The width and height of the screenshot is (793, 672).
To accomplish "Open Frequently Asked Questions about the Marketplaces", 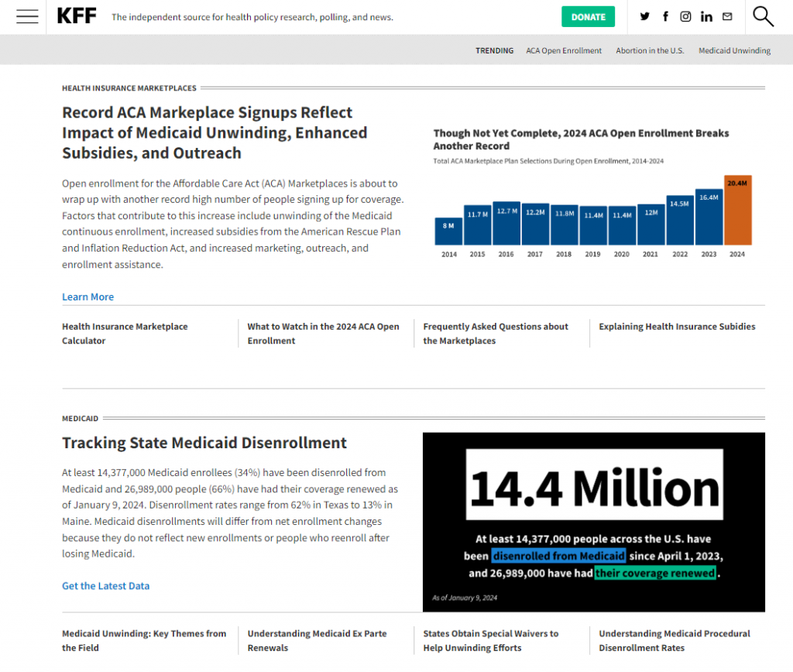I will 496,334.
